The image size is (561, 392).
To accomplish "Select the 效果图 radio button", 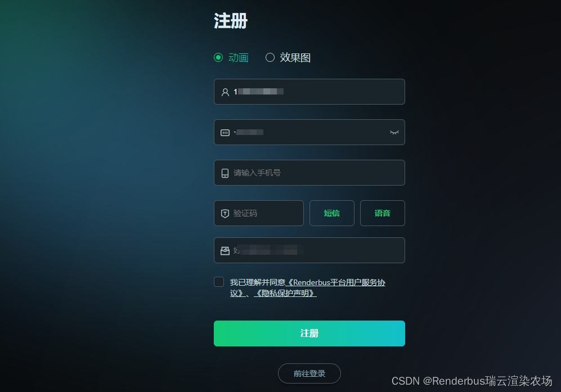I will tap(270, 57).
